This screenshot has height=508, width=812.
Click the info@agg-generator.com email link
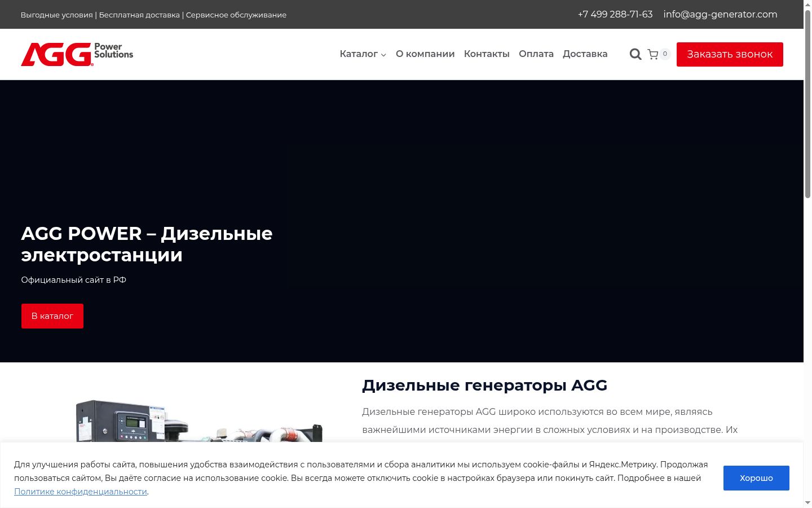coord(720,15)
